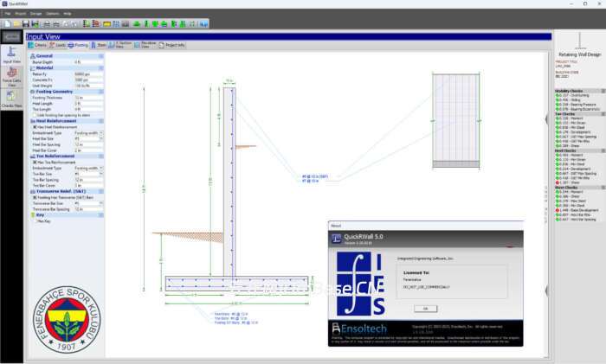
Task: Toggle Link footing bar spacing to stem
Action: 35,115
